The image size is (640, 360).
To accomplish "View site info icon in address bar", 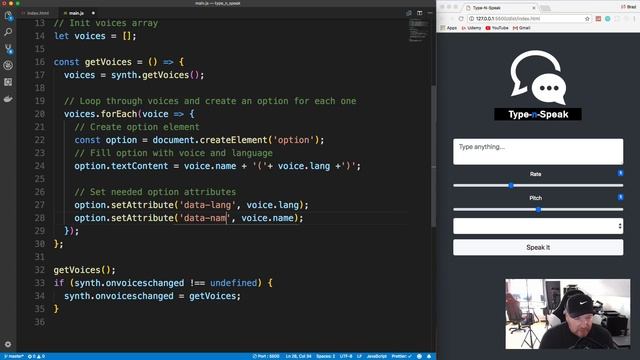I will [x=471, y=19].
